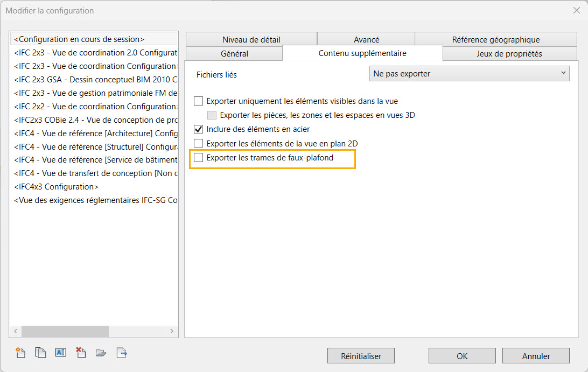Create a new configuration with the star icon
The height and width of the screenshot is (372, 588).
click(21, 353)
